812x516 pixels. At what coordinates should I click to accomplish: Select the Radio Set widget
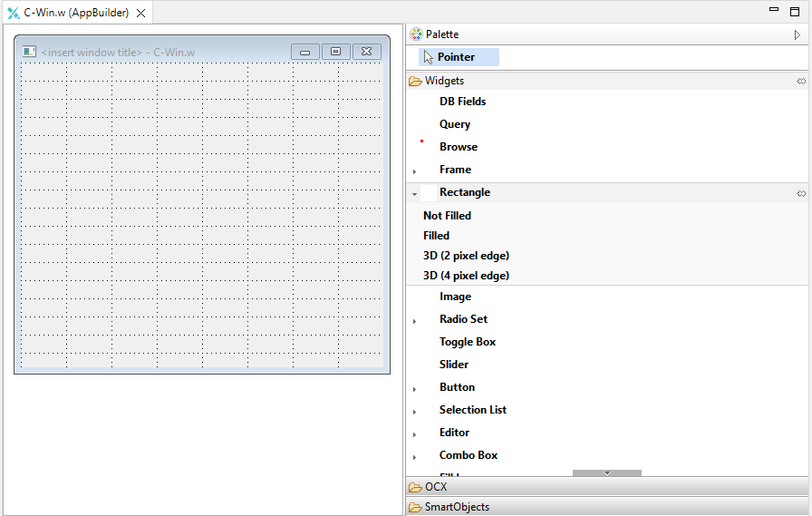(463, 319)
